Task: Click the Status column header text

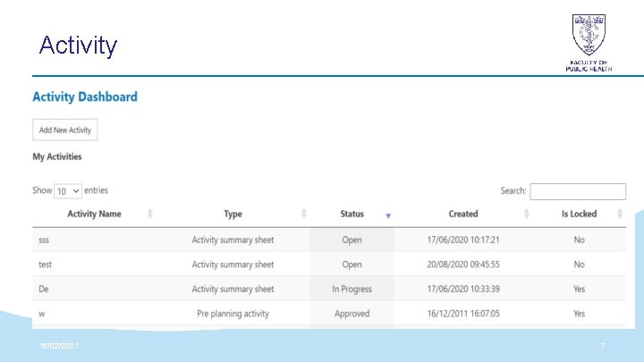Action: click(x=352, y=214)
